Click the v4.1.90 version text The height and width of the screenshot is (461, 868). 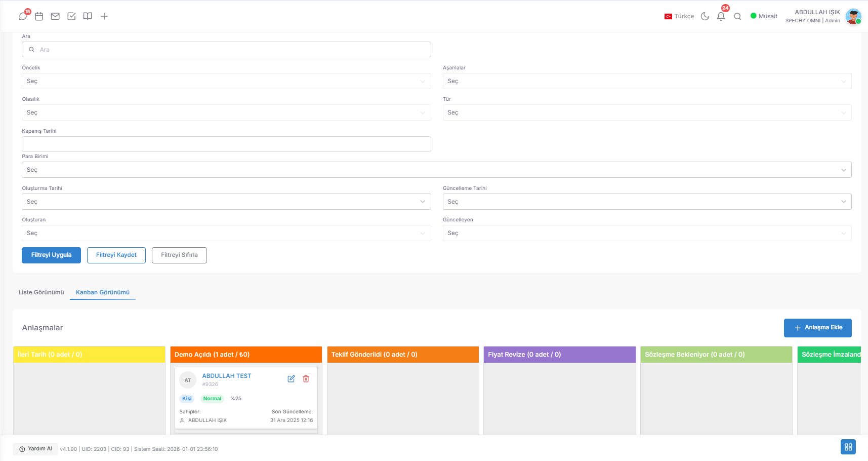click(x=68, y=449)
